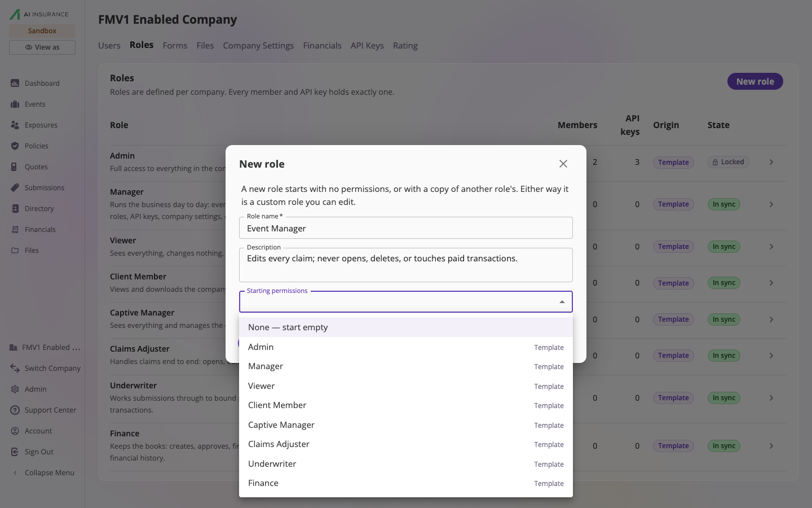
Task: Click the In sync badge in Manager row
Action: coord(723,204)
